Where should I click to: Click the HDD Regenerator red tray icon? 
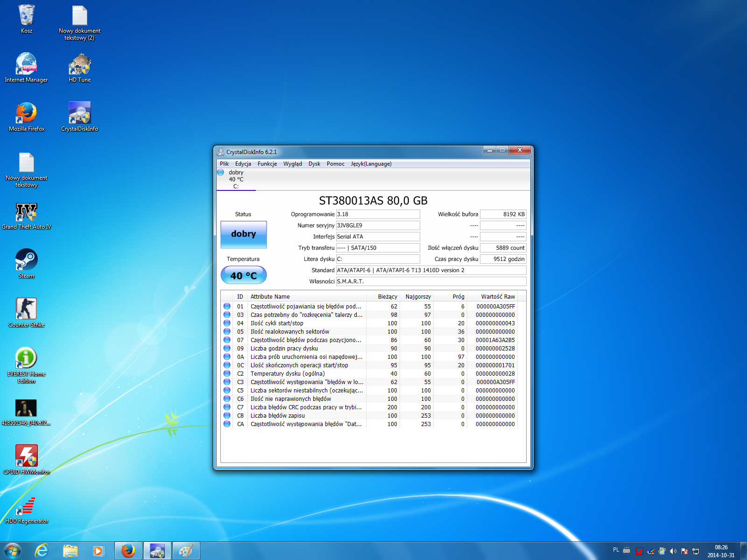click(x=639, y=551)
